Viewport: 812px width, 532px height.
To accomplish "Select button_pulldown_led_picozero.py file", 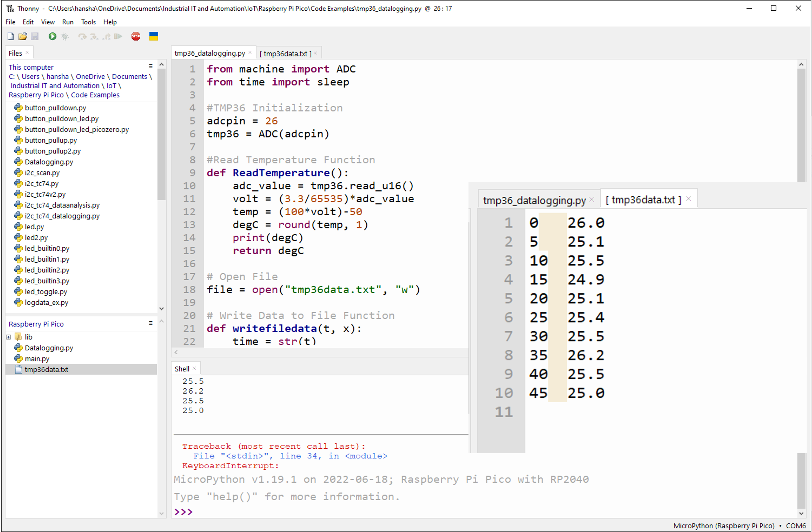I will coord(77,130).
